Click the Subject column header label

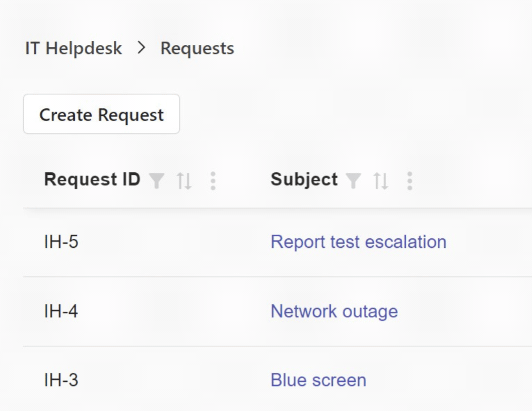tap(304, 180)
